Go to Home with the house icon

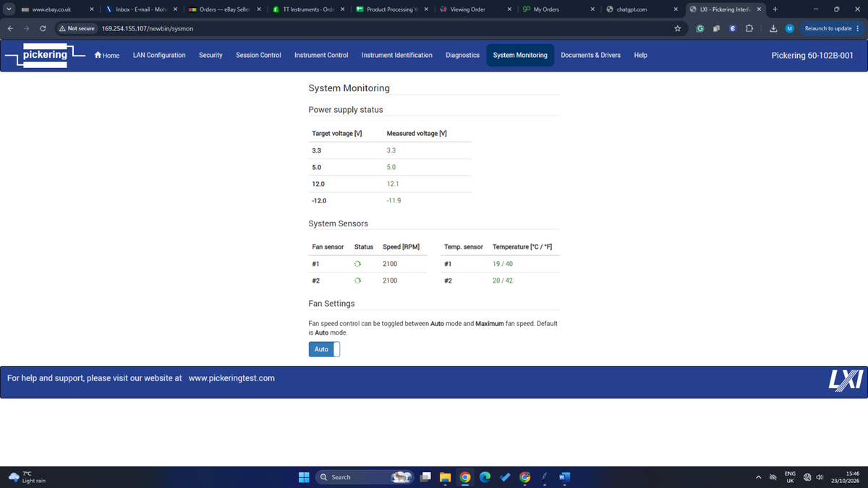[107, 55]
